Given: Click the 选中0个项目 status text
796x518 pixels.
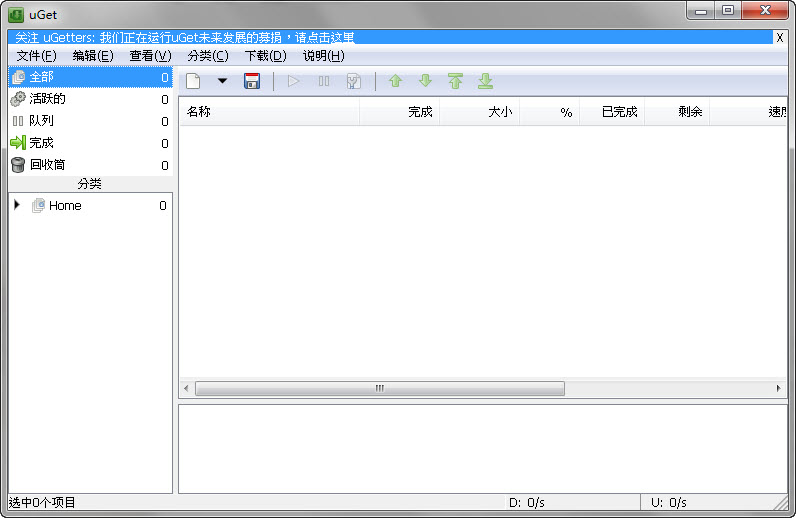Looking at the screenshot, I should click(42, 503).
